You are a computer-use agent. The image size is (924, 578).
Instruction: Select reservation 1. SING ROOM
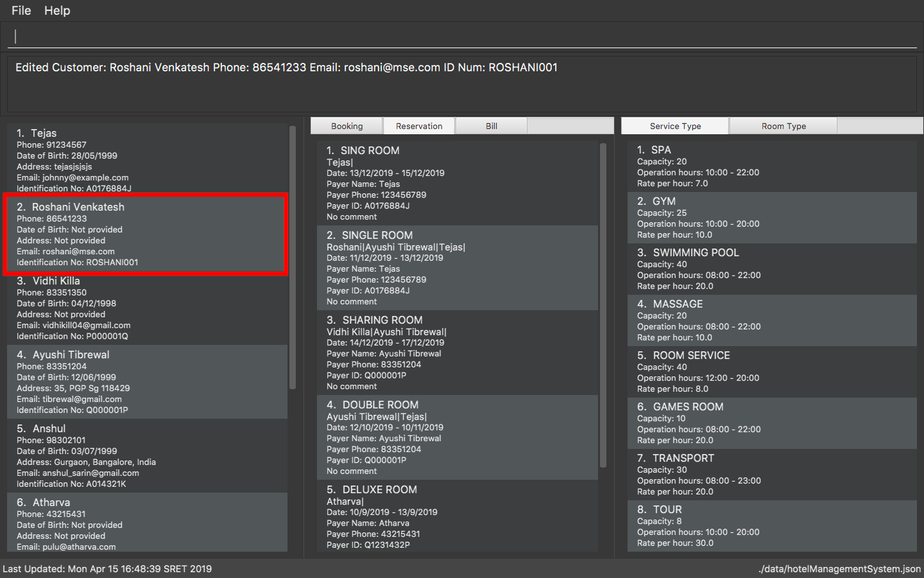pos(458,183)
